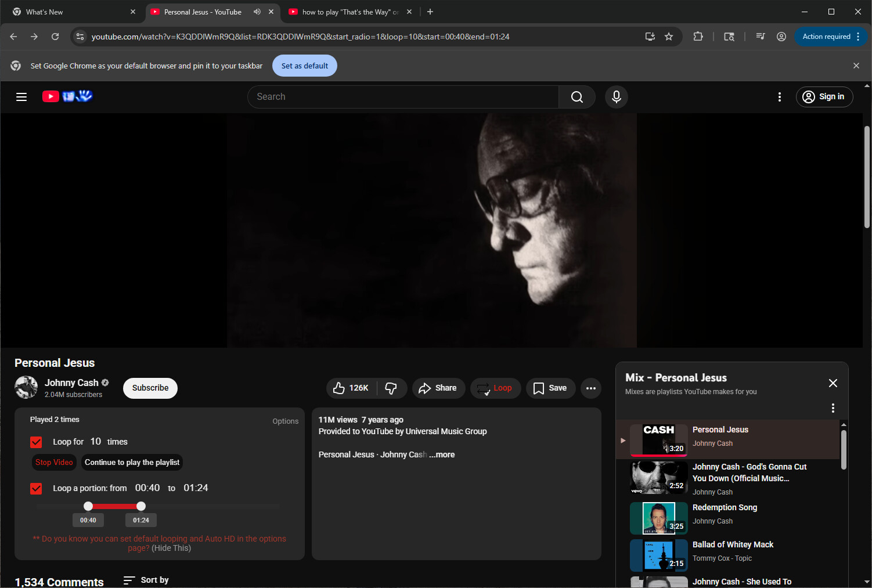The width and height of the screenshot is (872, 588).
Task: Uncheck the 'Loop for 10 times' checkbox
Action: coord(36,442)
